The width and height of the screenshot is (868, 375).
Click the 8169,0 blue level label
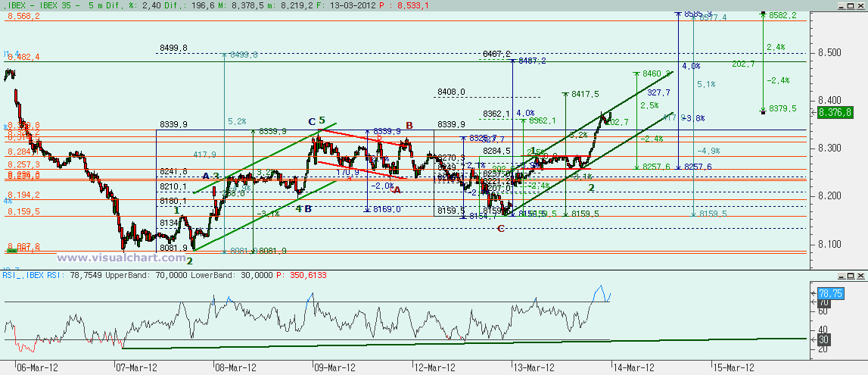pyautogui.click(x=386, y=209)
